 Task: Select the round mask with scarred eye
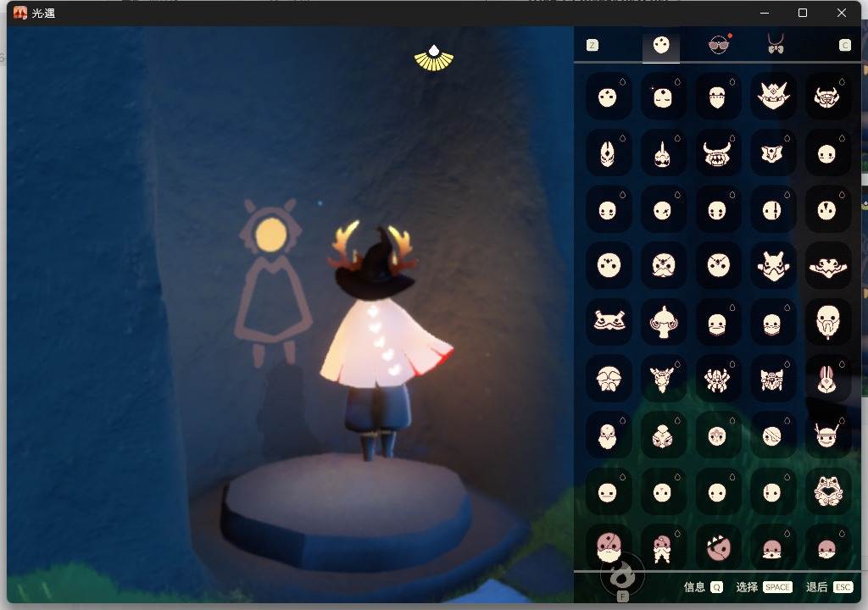663,210
